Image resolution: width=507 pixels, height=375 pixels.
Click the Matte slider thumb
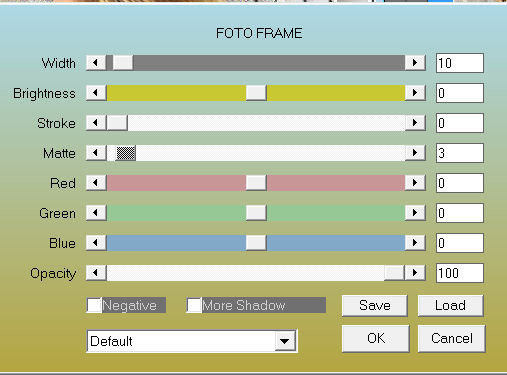tap(126, 153)
